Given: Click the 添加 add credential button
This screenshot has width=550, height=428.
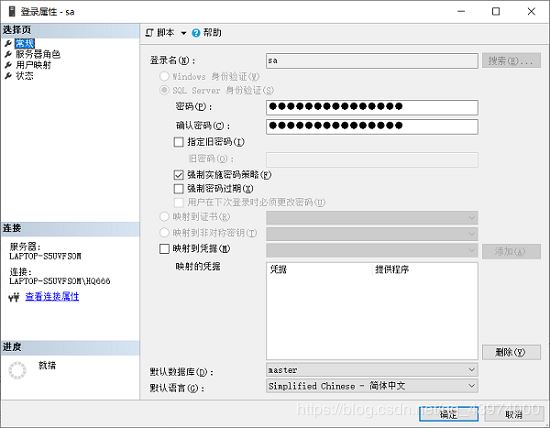Looking at the screenshot, I should [511, 251].
